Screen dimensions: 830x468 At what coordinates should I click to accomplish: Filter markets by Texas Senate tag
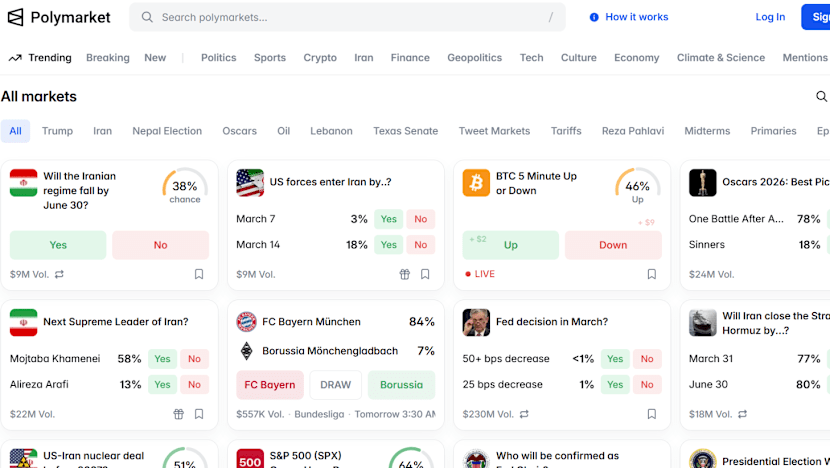405,131
